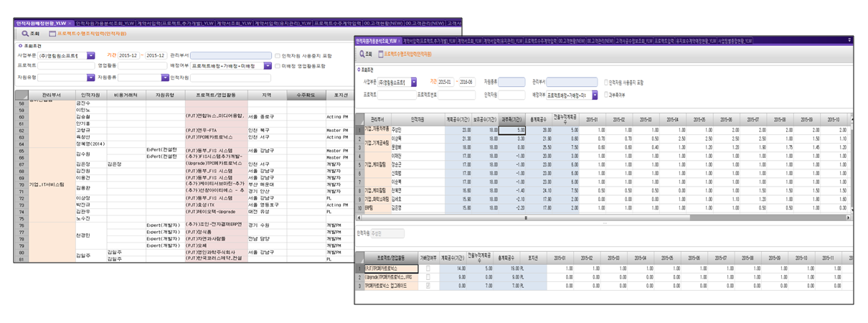Image resolution: width=868 pixels, height=323 pixels.
Task: Open tab list arrow at right window's tab bar end
Action: (848, 42)
